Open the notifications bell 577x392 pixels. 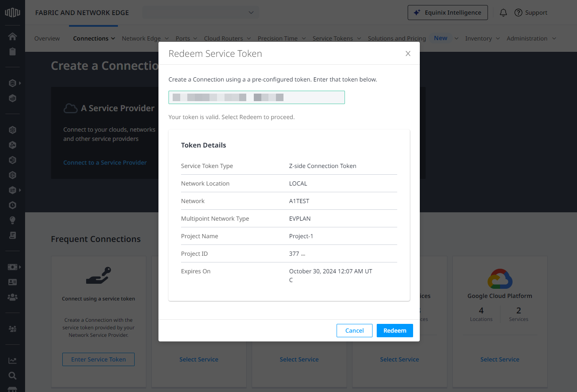pyautogui.click(x=503, y=13)
